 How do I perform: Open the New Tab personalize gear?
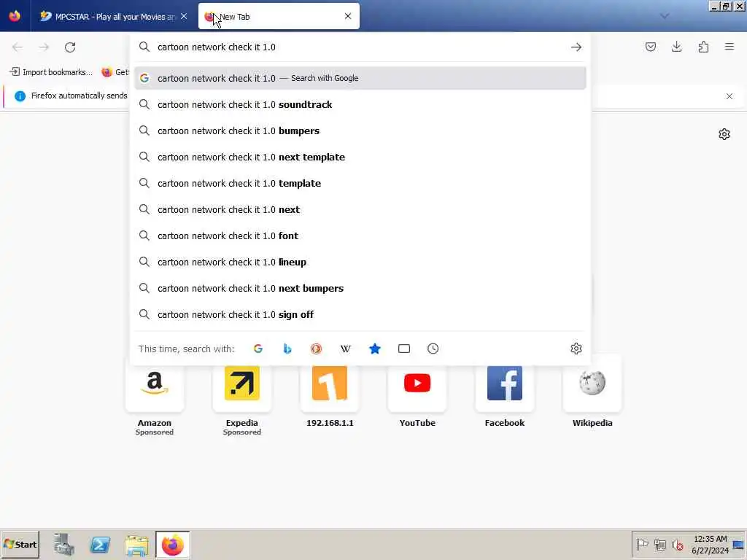coord(724,134)
